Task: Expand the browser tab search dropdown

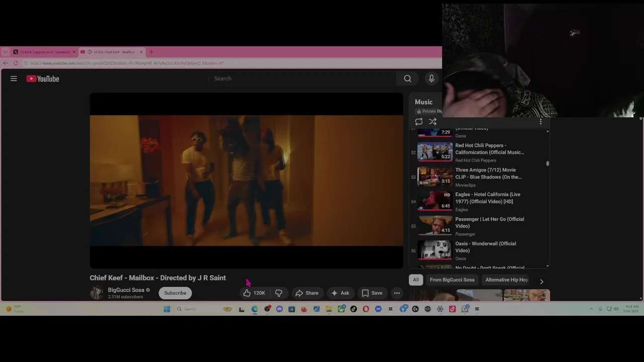Action: point(5,52)
